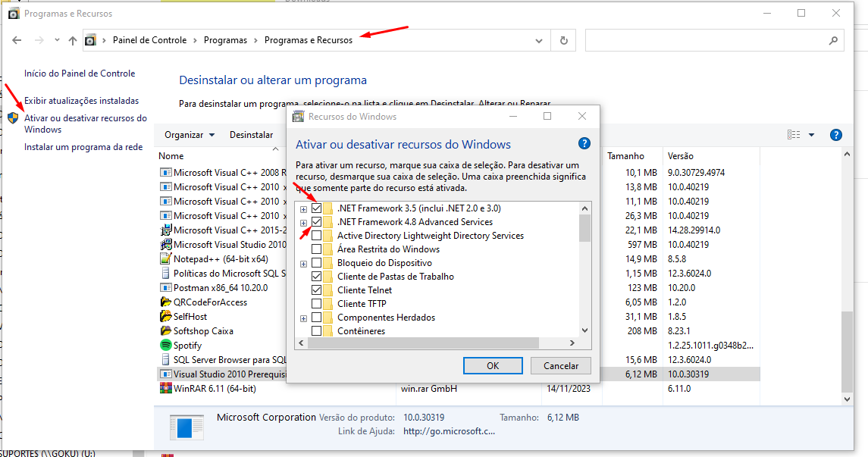Click the WinRAR 6.11 program icon
Screen dimensions: 868x457
[166, 389]
